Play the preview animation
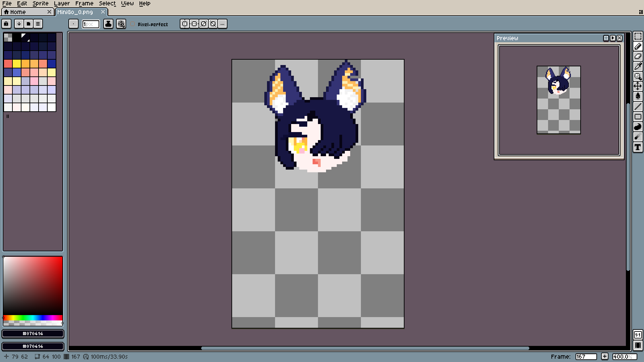The height and width of the screenshot is (362, 644). 613,38
